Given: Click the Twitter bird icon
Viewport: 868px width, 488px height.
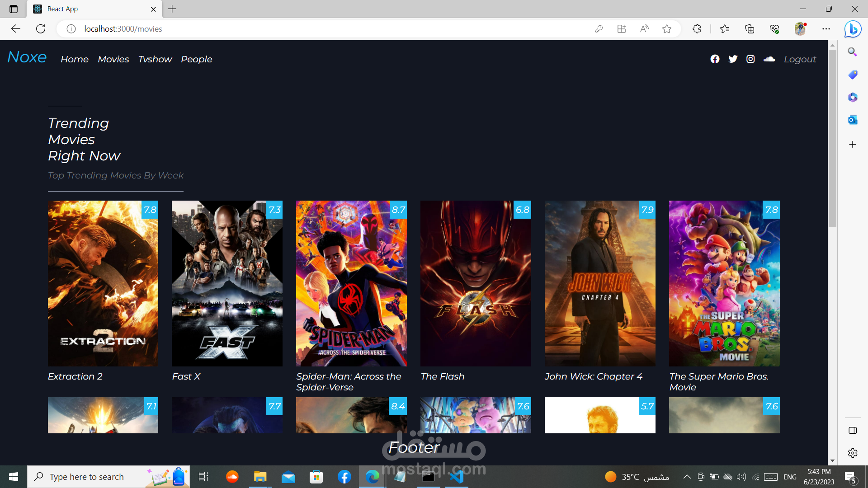Looking at the screenshot, I should [733, 59].
